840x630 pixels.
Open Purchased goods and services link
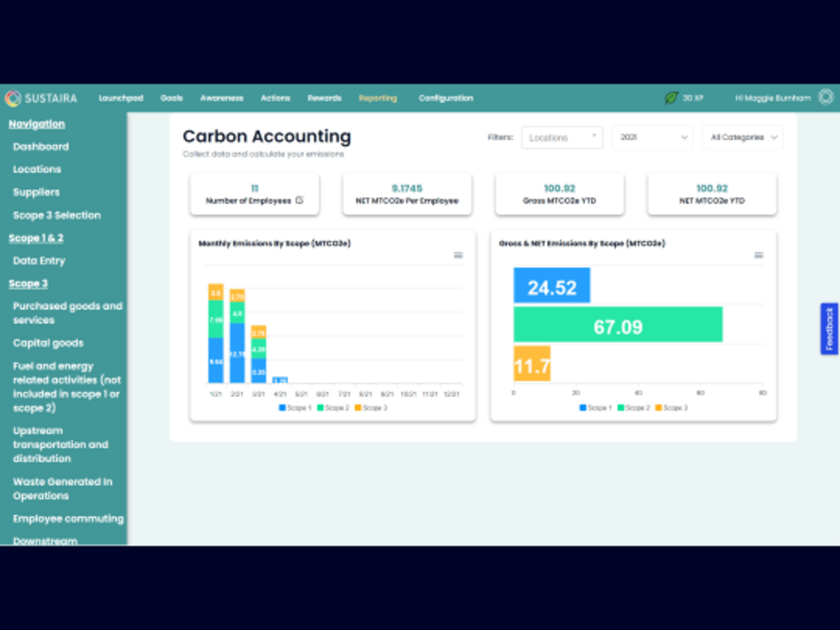[x=68, y=313]
